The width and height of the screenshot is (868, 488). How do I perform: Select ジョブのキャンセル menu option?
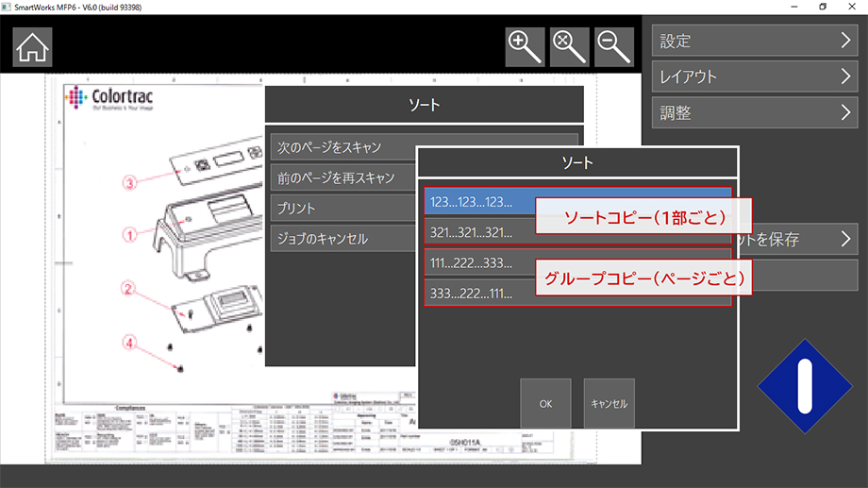coord(342,239)
